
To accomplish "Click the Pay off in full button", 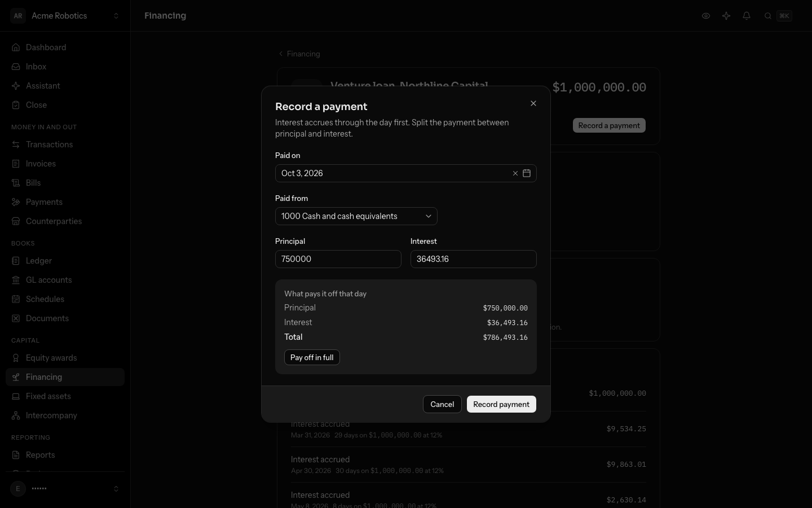I will (x=312, y=357).
